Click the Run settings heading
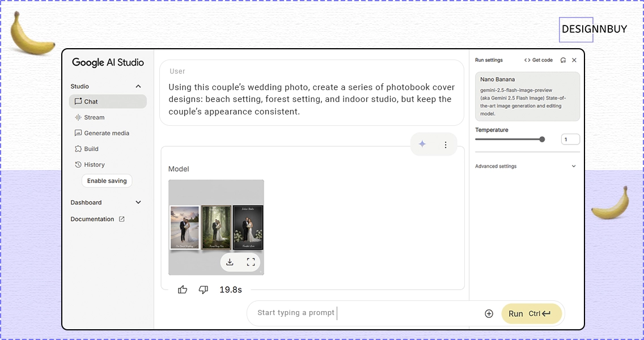The height and width of the screenshot is (340, 644). [x=489, y=60]
